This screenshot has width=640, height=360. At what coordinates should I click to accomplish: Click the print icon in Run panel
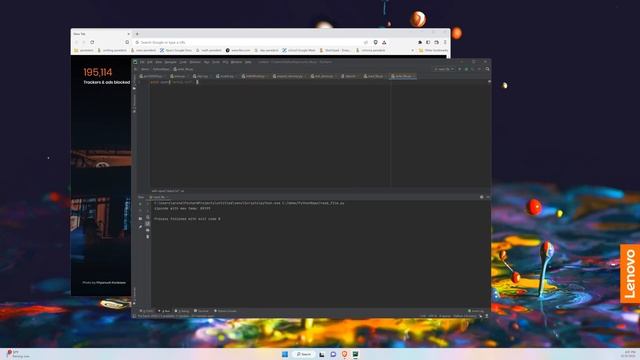coord(148,230)
